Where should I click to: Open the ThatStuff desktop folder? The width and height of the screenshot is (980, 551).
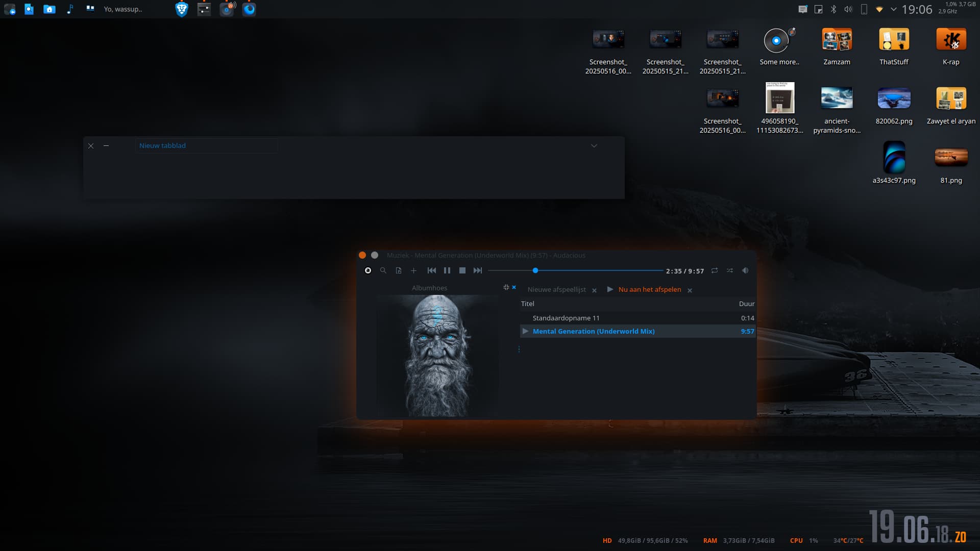[894, 47]
